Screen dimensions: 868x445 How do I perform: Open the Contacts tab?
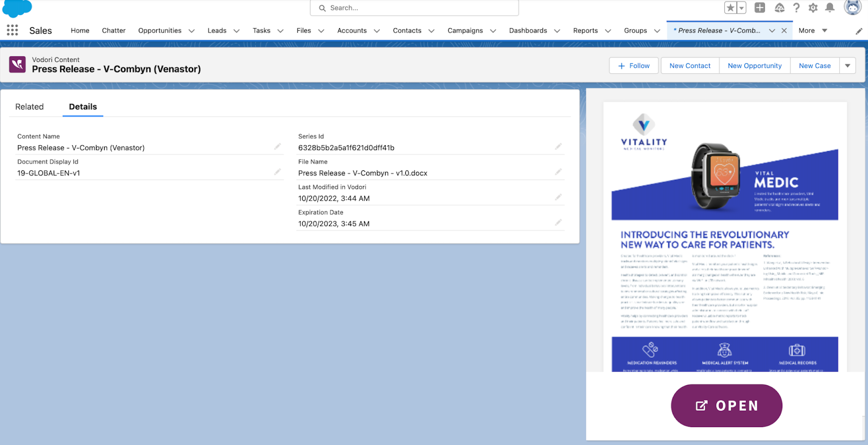(x=407, y=30)
